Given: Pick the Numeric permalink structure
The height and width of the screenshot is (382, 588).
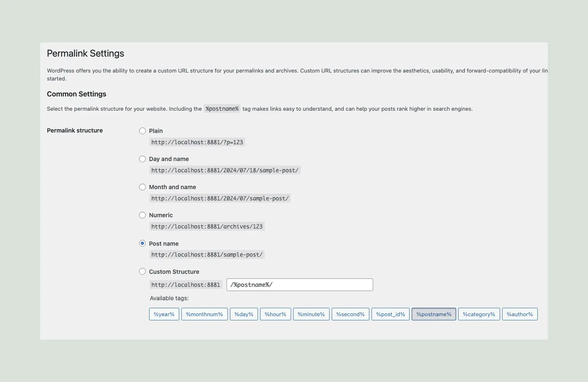Looking at the screenshot, I should tap(142, 215).
